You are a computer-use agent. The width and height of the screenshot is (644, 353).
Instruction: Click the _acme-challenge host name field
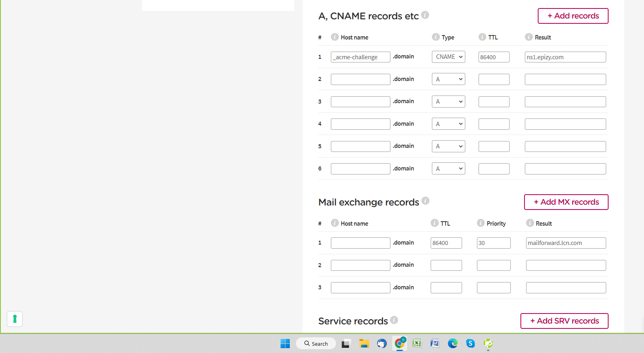[x=360, y=57]
